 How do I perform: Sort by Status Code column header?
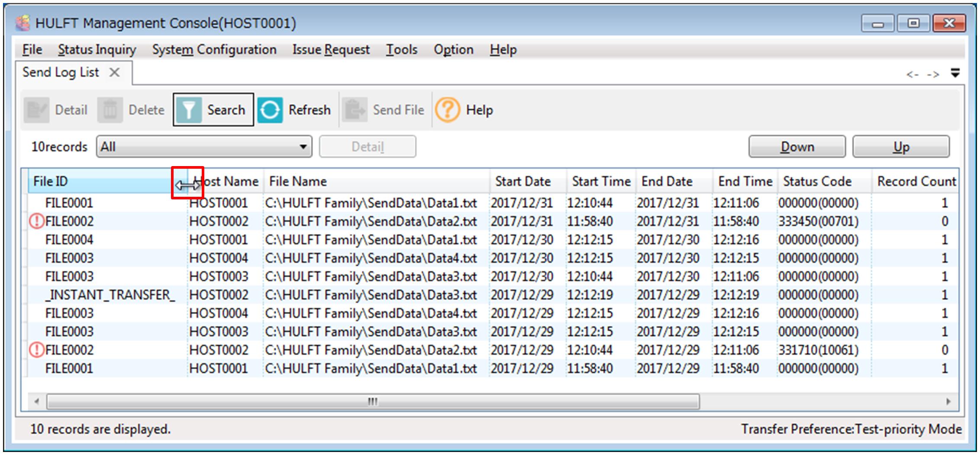(x=825, y=181)
